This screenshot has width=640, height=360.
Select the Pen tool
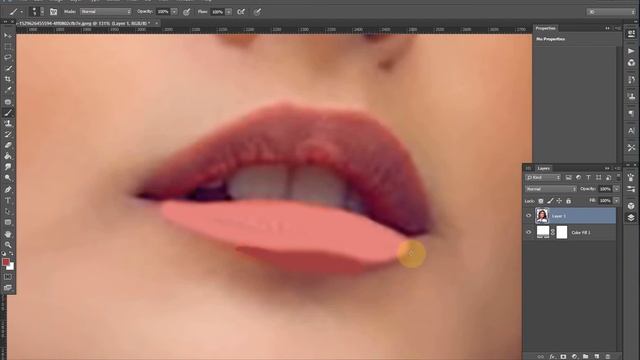point(8,189)
